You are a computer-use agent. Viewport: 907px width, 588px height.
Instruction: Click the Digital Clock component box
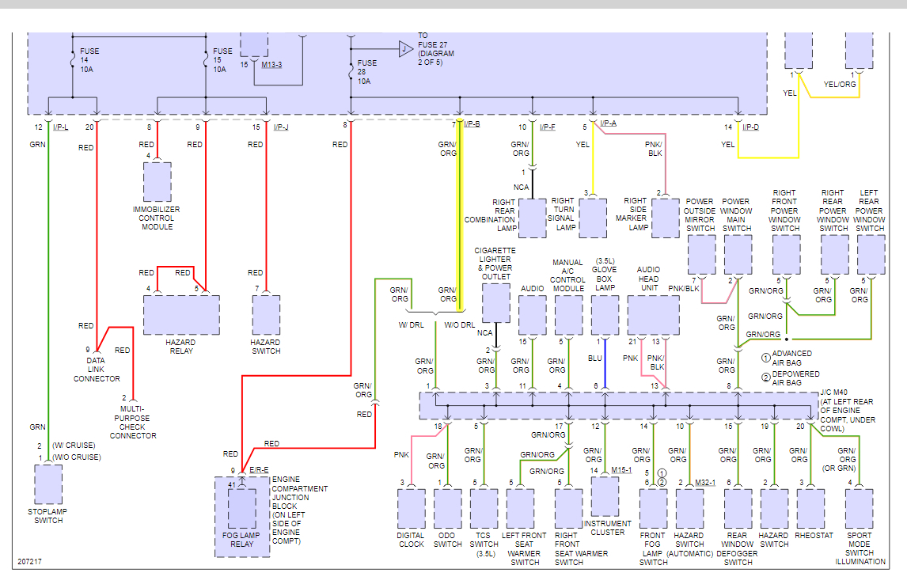tap(412, 509)
